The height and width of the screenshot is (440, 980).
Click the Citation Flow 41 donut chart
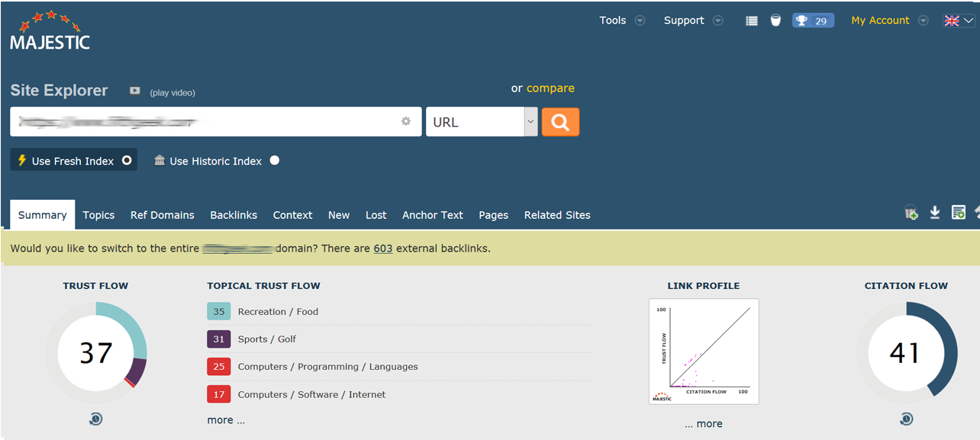tap(906, 353)
